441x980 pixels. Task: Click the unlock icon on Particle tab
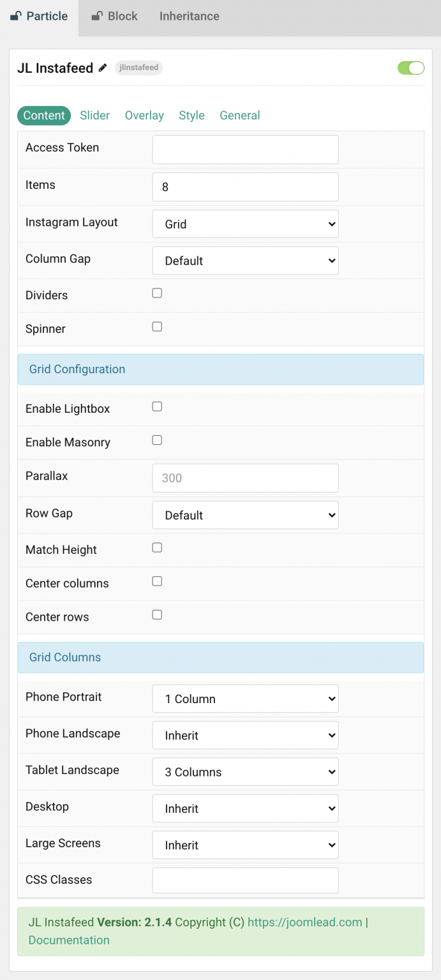tap(16, 17)
